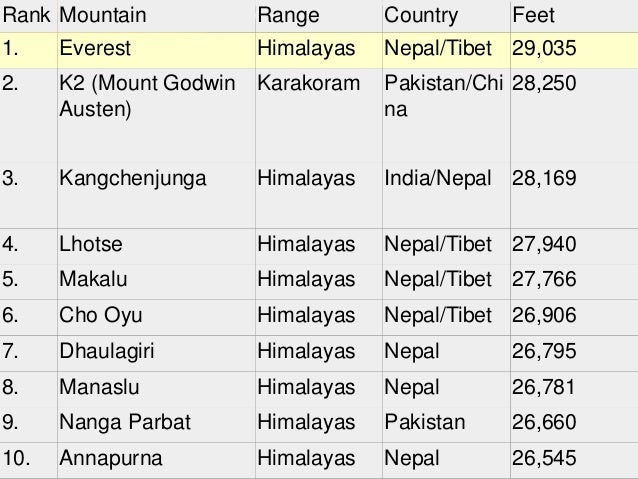Viewport: 638px width, 479px height.
Task: Select the Dhaulagiri mountain cell
Action: pos(156,353)
